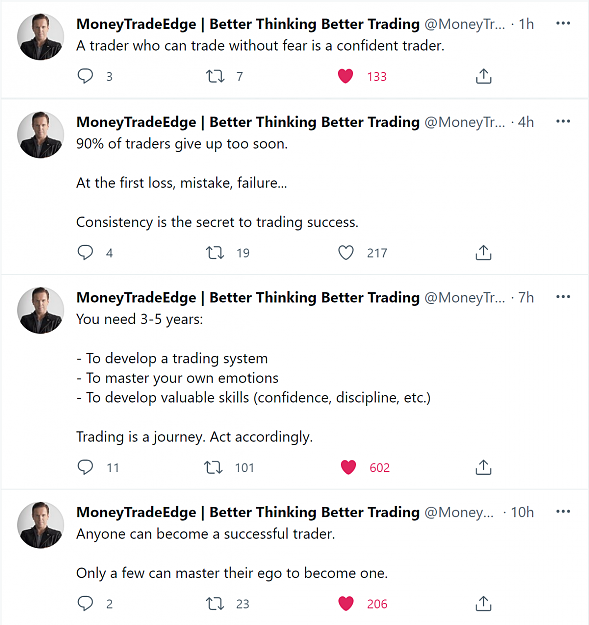
Task: Share the 'confident trader' tweet
Action: [x=483, y=76]
